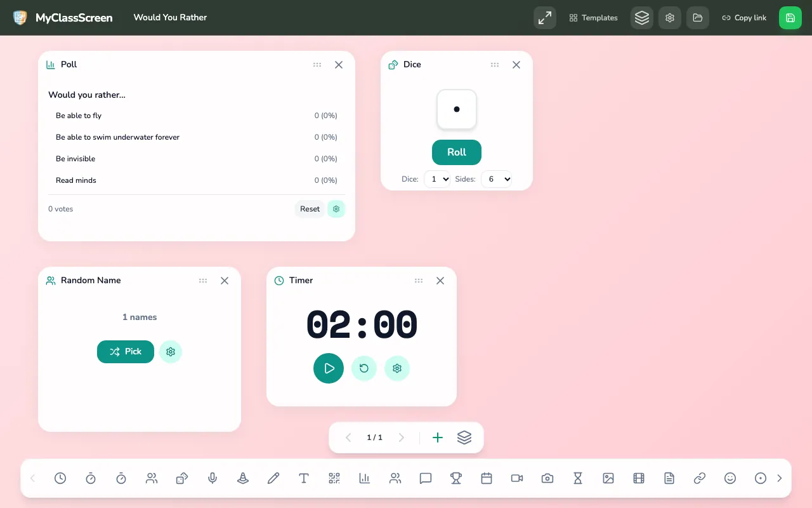812x508 pixels.
Task: Select the image icon in the toolbar
Action: pos(608,478)
